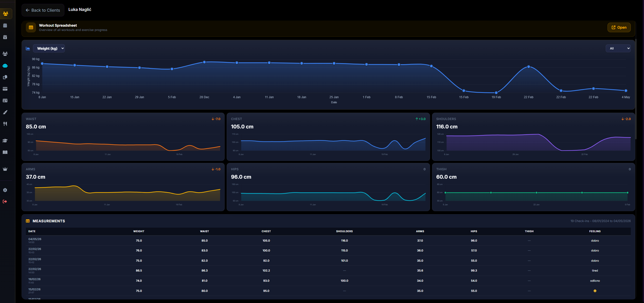Click the DATE column header

pos(32,231)
